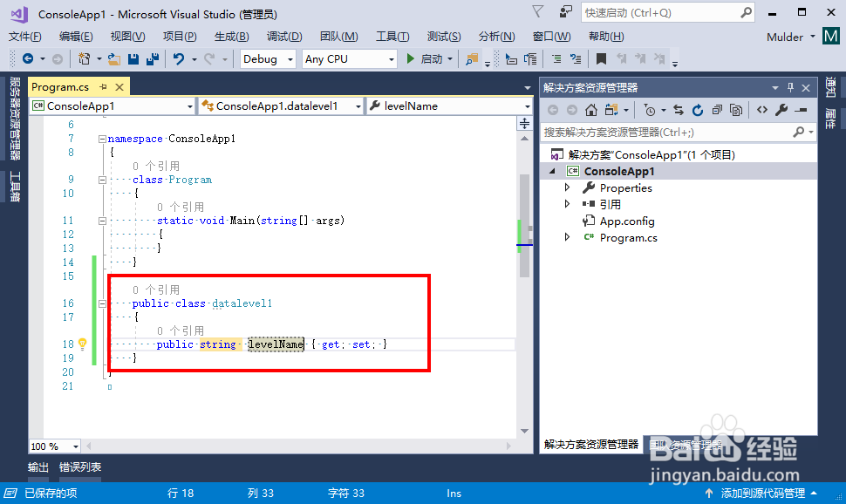Click the Sync with Active Document icon

679,110
